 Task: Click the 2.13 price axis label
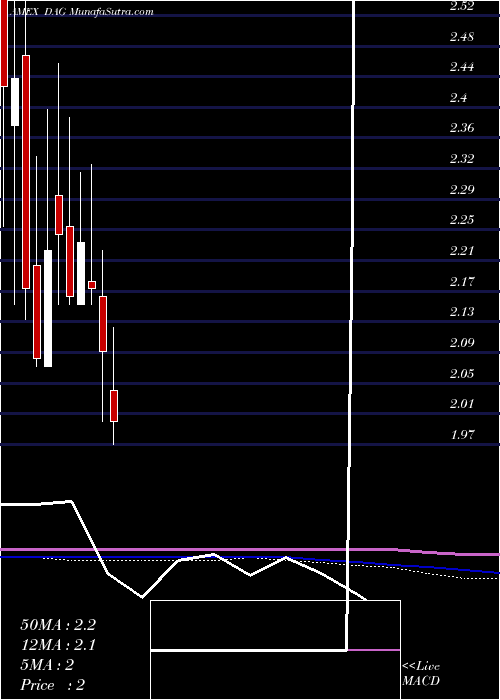click(x=462, y=312)
